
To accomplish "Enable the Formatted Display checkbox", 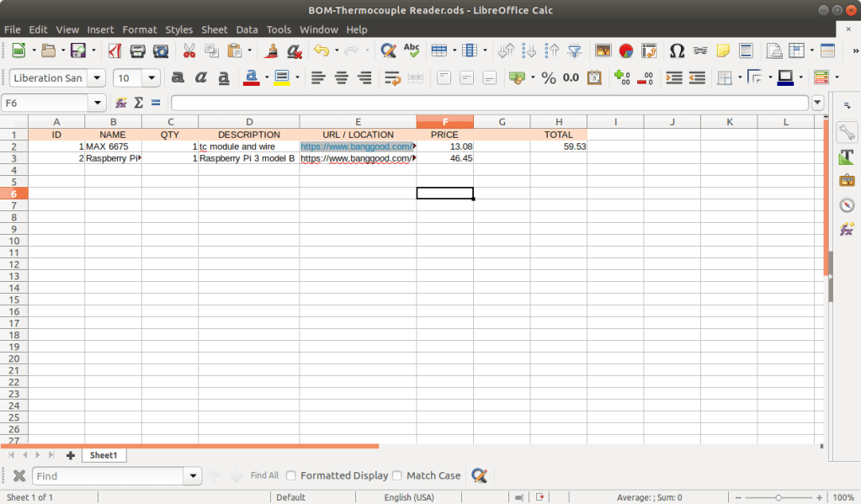I will point(291,475).
